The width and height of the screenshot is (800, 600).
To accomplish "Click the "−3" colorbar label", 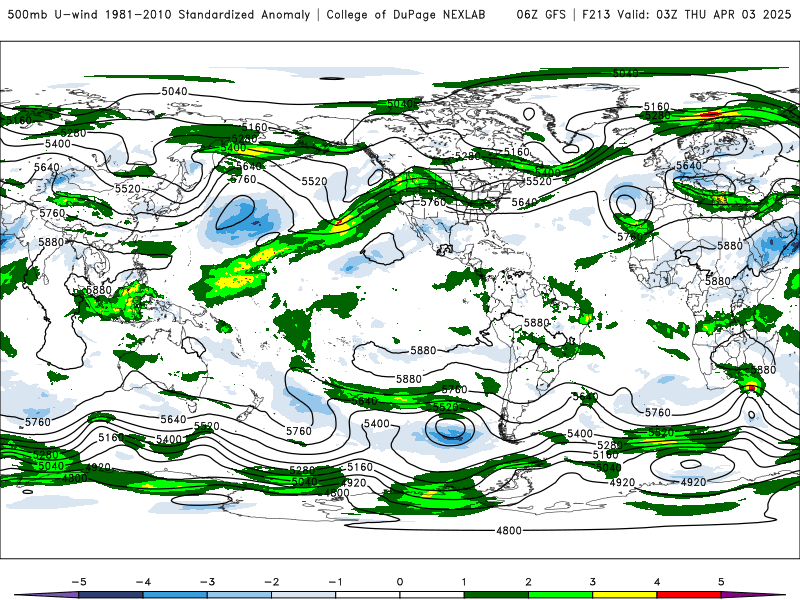I will point(207,582).
